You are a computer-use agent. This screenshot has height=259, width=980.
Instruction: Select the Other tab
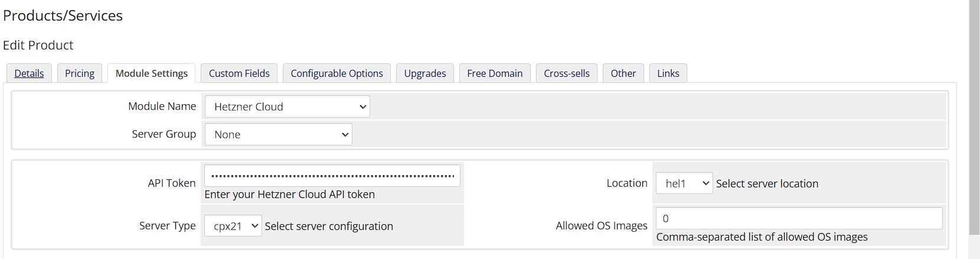click(x=623, y=73)
